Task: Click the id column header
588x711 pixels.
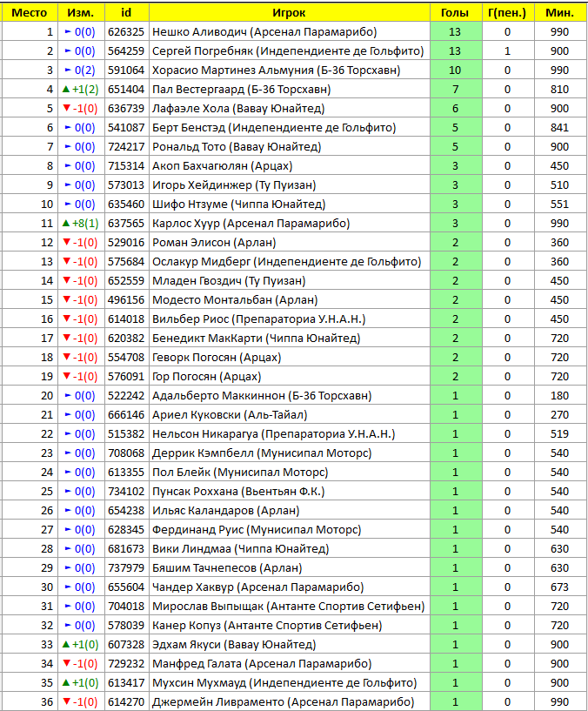Action: (126, 13)
